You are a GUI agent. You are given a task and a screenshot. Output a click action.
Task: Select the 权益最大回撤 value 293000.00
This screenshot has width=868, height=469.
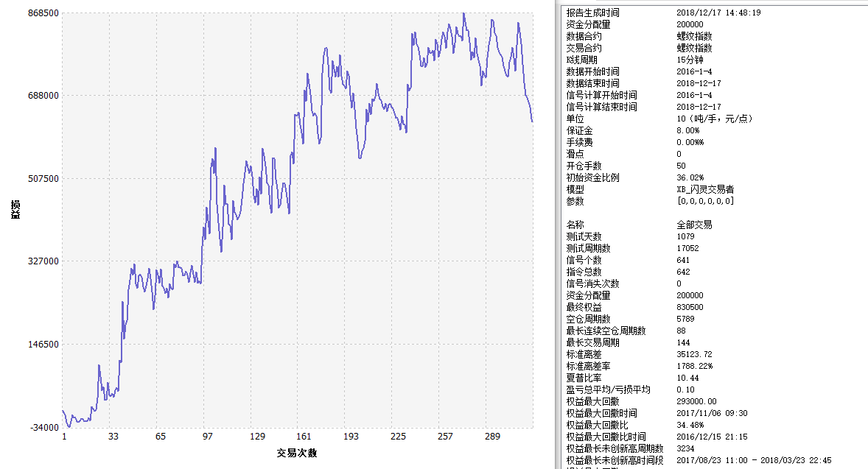coord(696,401)
